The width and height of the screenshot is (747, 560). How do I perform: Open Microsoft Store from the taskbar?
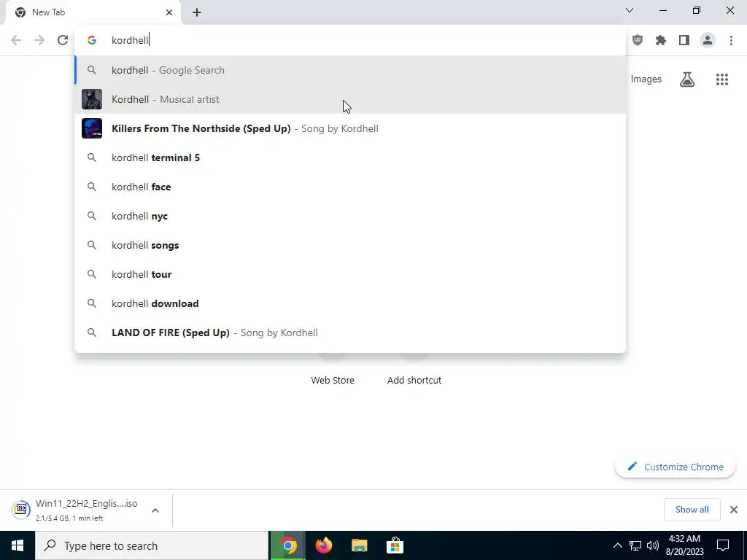pos(395,545)
